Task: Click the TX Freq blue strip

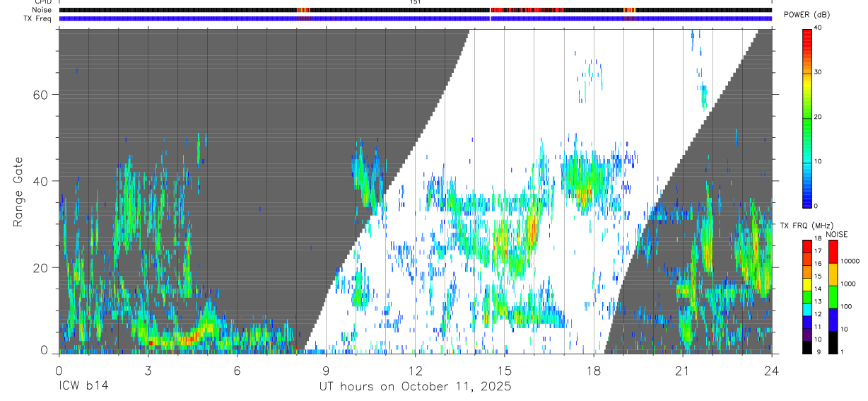Action: tap(416, 18)
